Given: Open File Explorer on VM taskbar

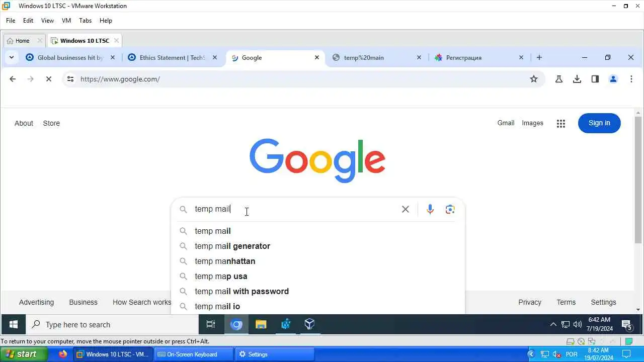Looking at the screenshot, I should coord(261,325).
